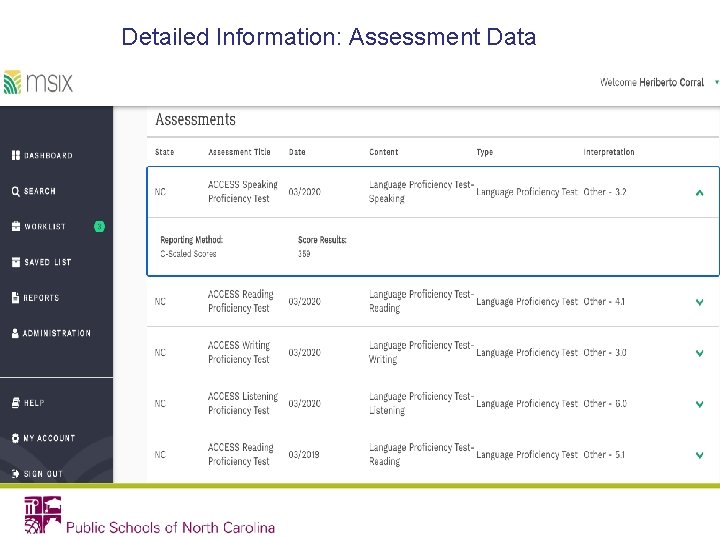
Task: Click the Other - 5.1 interpretation value
Action: [x=604, y=455]
